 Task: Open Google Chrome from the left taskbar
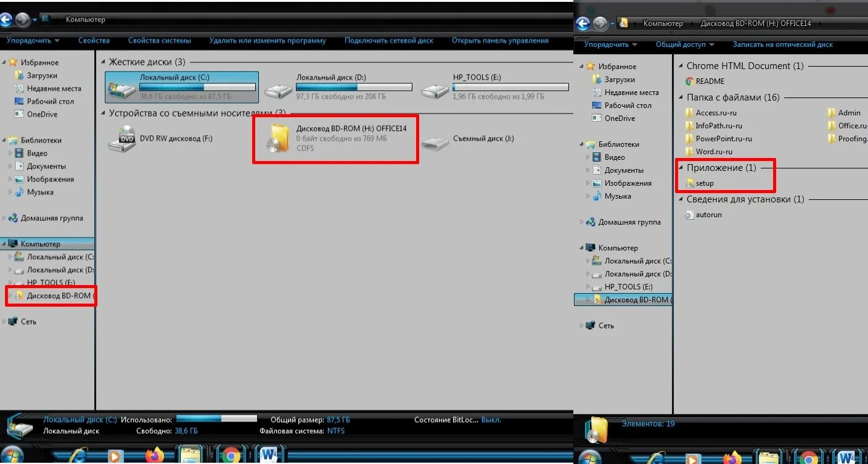pos(231,456)
